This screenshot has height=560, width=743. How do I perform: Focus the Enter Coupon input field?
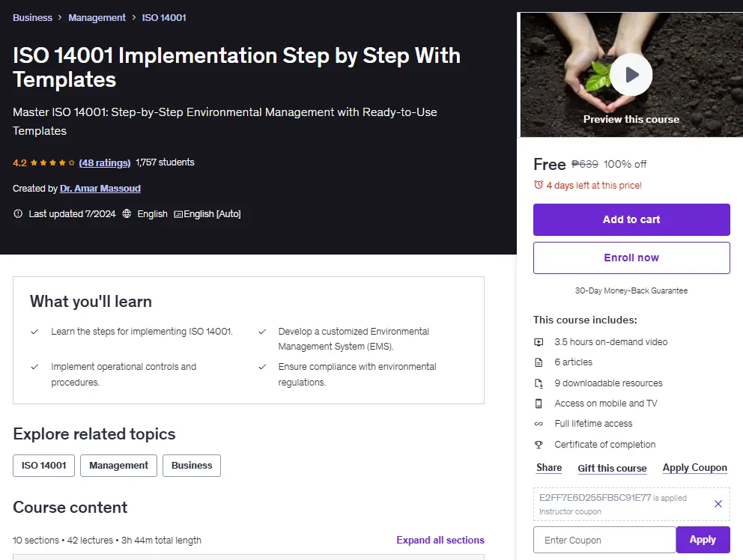[x=604, y=540]
